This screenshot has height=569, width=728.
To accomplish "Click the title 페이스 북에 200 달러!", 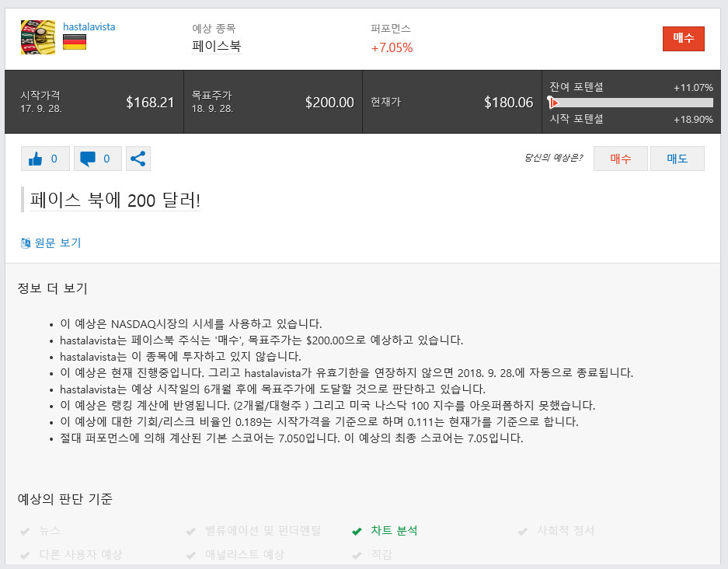I will 115,201.
